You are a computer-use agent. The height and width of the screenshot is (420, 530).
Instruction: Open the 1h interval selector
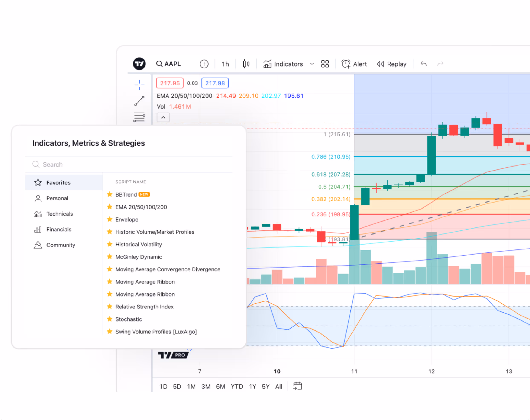225,64
